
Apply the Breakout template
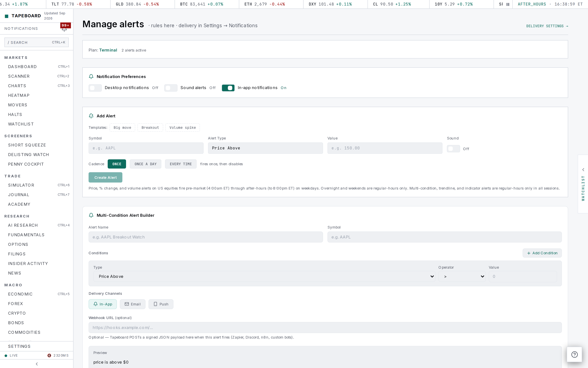point(150,128)
